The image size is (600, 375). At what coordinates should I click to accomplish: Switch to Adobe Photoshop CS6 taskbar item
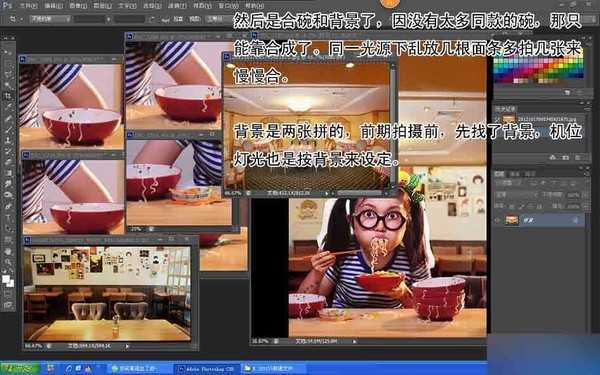coord(207,369)
